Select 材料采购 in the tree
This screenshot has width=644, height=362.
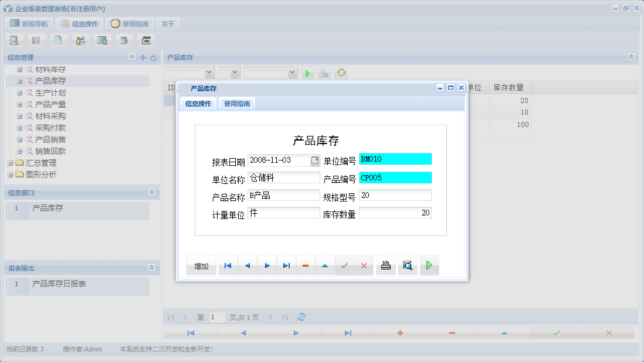pos(50,117)
